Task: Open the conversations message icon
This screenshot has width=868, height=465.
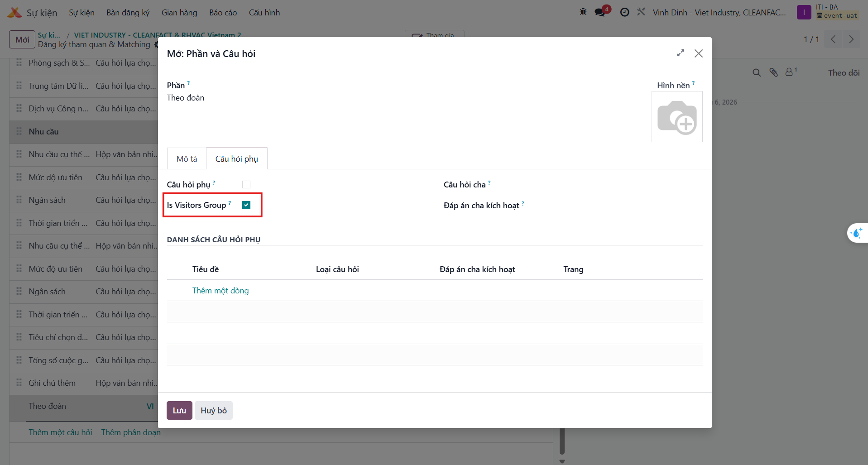Action: coord(600,12)
